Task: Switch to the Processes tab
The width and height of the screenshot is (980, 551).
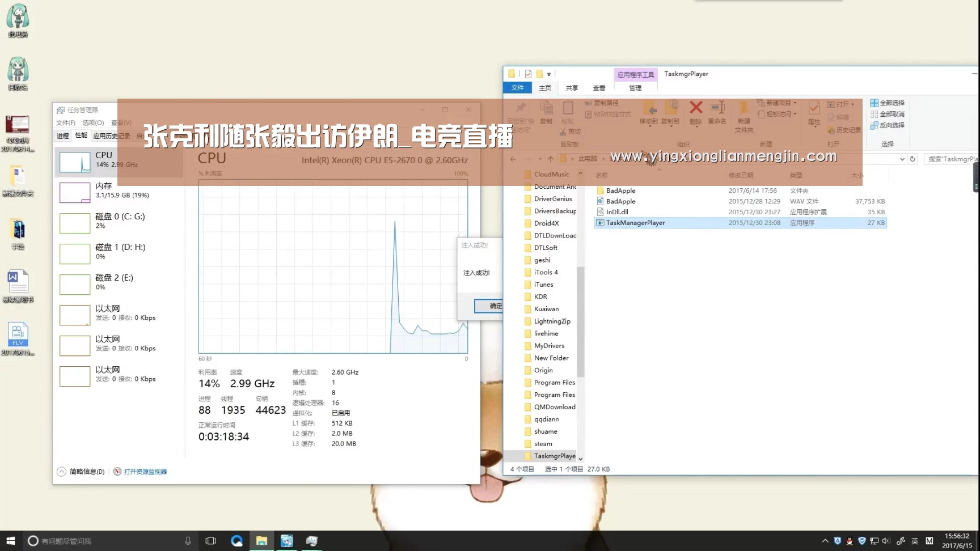Action: pyautogui.click(x=62, y=136)
